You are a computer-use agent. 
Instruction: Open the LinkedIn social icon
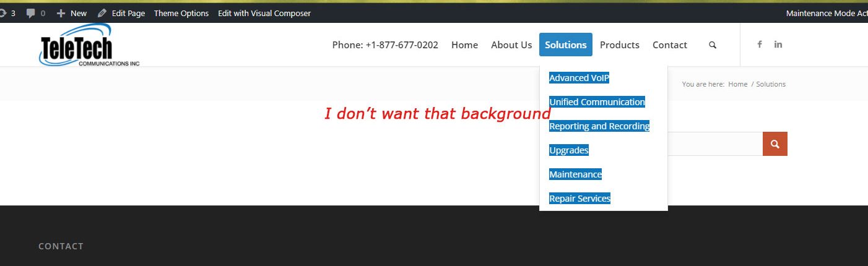coord(778,45)
